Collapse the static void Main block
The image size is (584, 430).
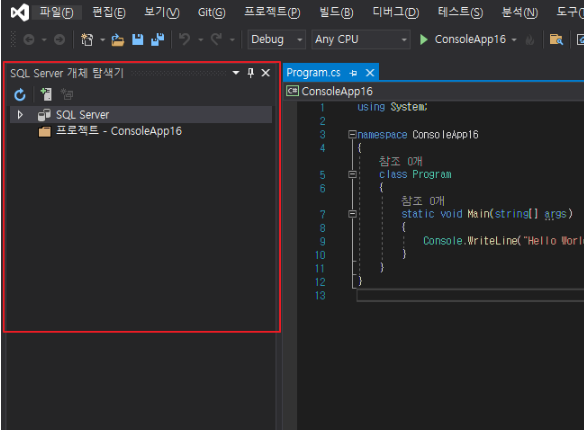click(352, 214)
